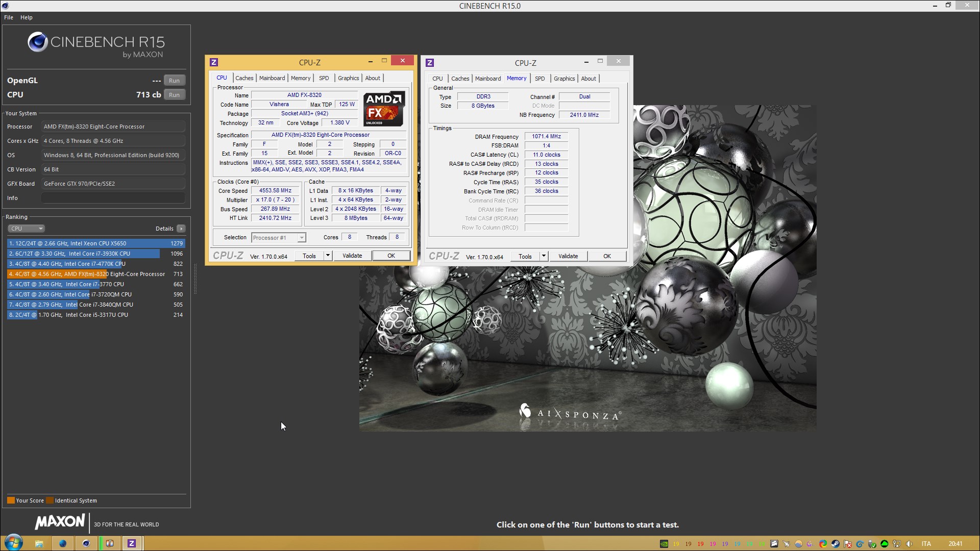Click the Cinebench icon in main title bar
The image size is (980, 551).
[5, 6]
